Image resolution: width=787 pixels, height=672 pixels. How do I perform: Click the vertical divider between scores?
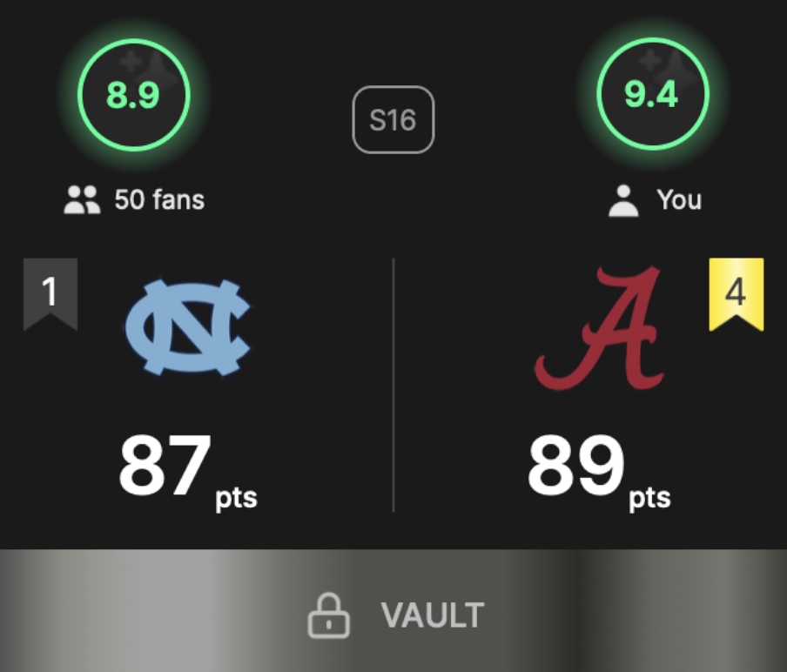[393, 385]
